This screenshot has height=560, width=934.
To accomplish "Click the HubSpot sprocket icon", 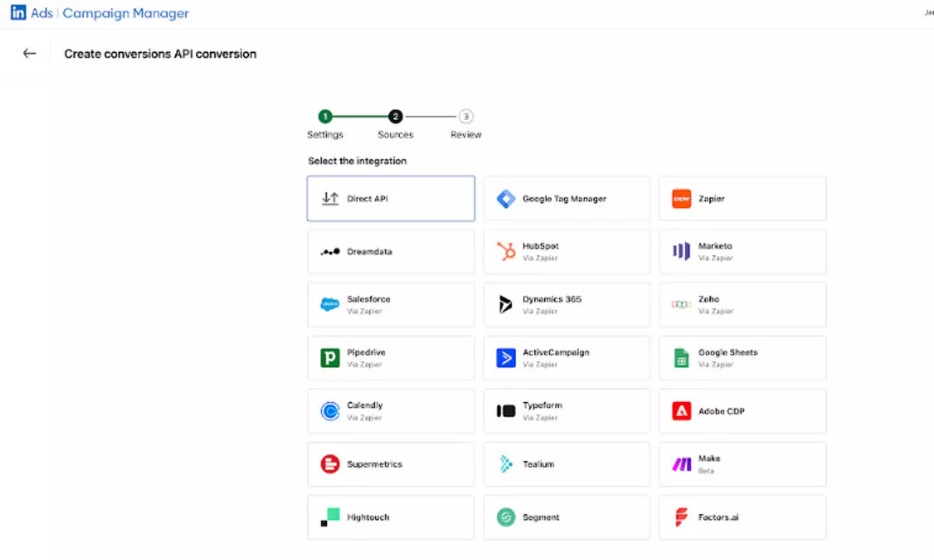I will click(x=506, y=251).
